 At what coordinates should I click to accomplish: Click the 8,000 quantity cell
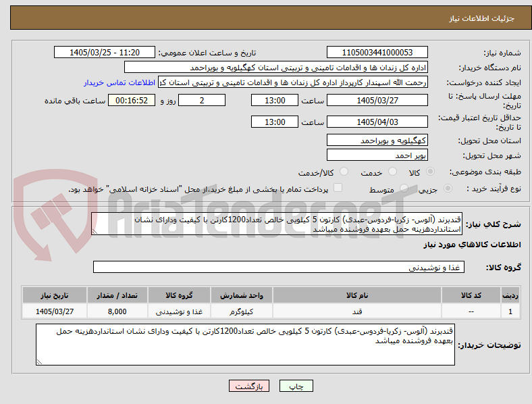click(x=117, y=311)
